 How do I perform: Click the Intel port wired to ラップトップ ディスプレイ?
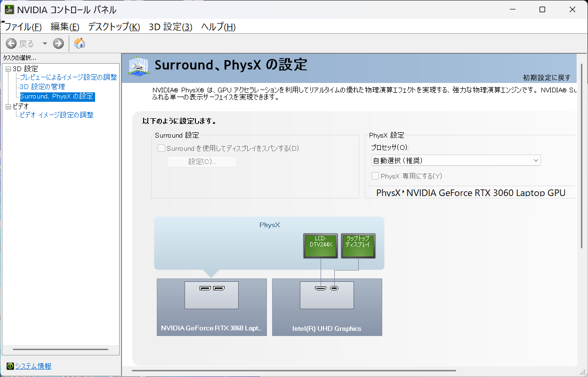click(334, 288)
